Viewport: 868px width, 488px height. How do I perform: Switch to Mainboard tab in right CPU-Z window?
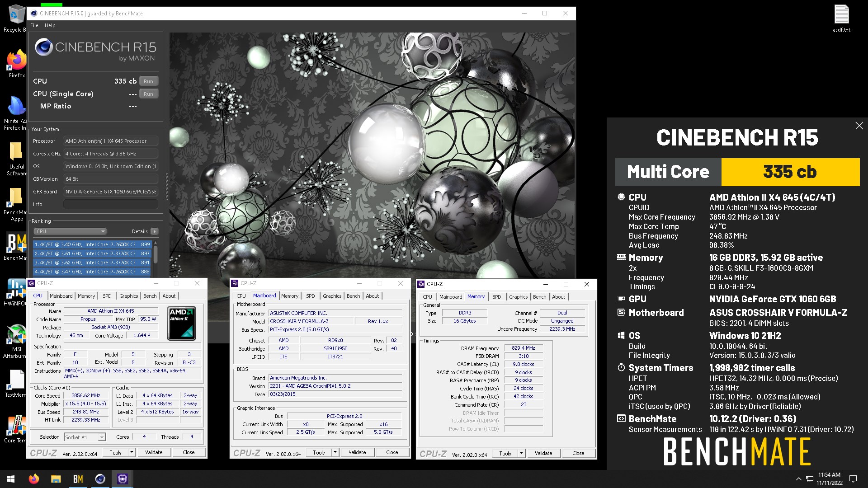pos(451,297)
